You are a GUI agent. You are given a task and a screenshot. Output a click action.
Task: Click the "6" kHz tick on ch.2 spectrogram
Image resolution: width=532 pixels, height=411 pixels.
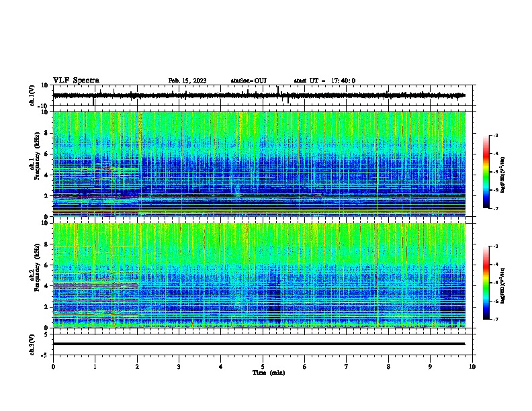pyautogui.click(x=47, y=265)
